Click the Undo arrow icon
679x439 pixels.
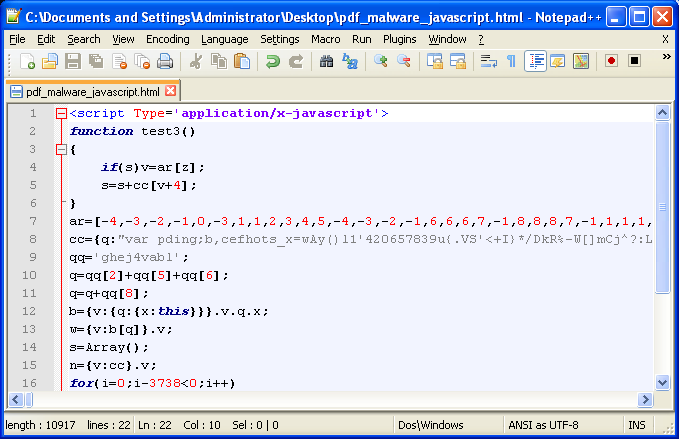(x=273, y=62)
